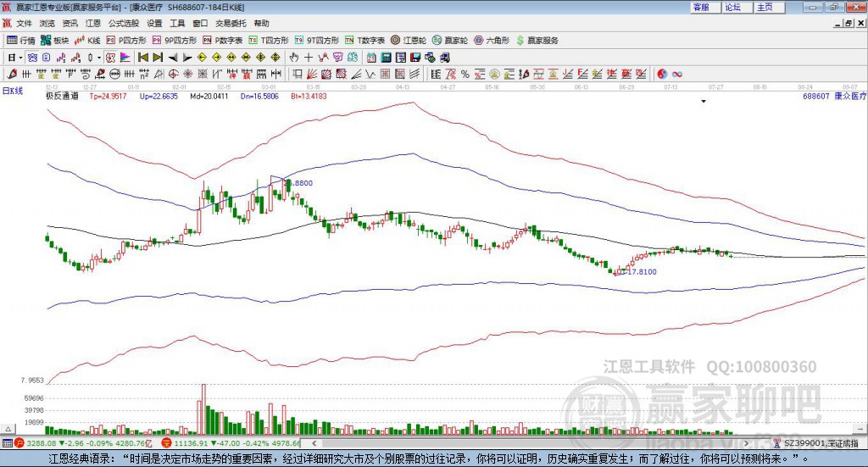Open the 江恩 menu
This screenshot has width=868, height=467.
(93, 23)
